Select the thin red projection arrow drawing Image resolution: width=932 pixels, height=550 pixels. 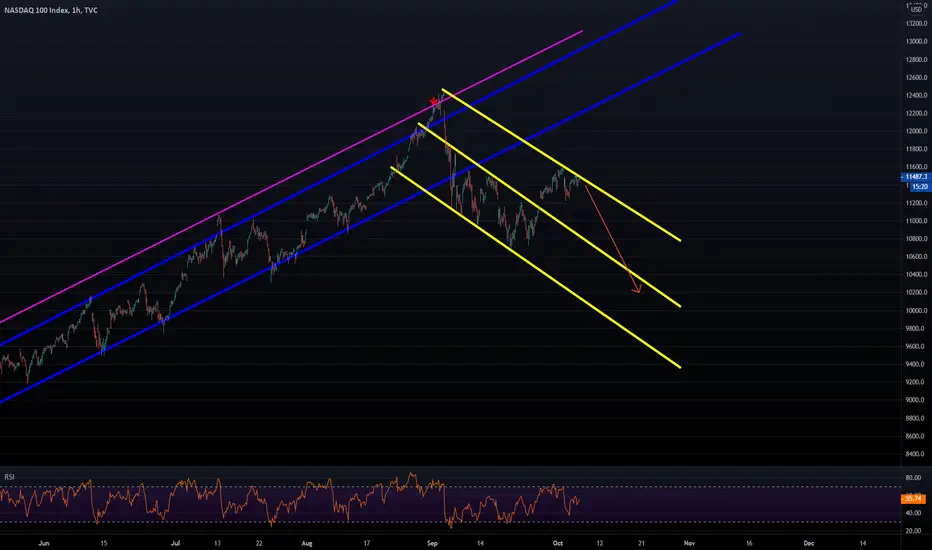coord(612,238)
